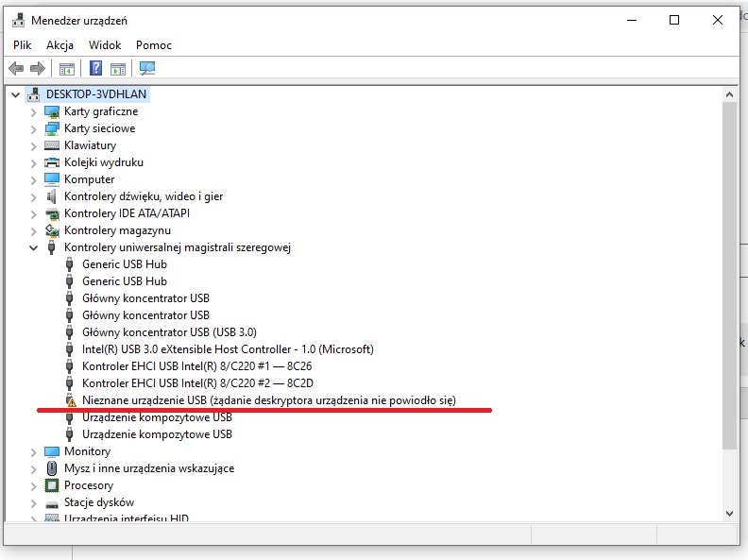748x560 pixels.
Task: Select Nieznane urządzenie USB device entry
Action: pos(269,400)
